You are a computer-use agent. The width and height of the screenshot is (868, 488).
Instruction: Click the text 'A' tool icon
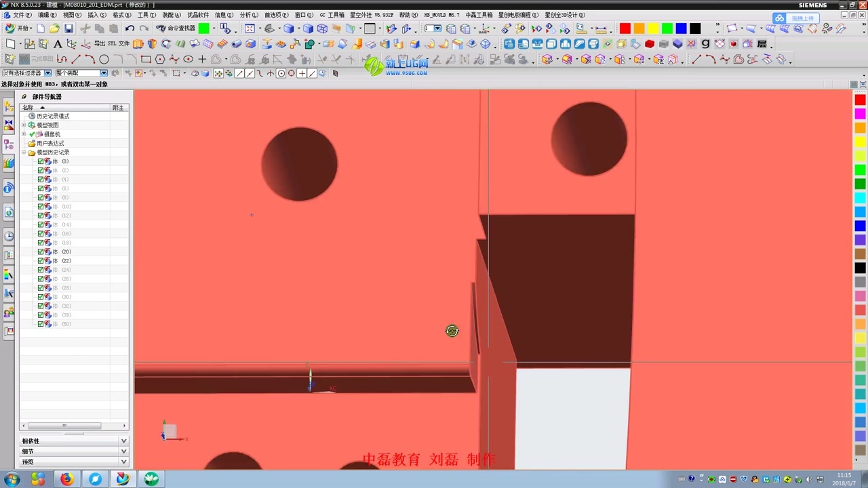pyautogui.click(x=58, y=44)
